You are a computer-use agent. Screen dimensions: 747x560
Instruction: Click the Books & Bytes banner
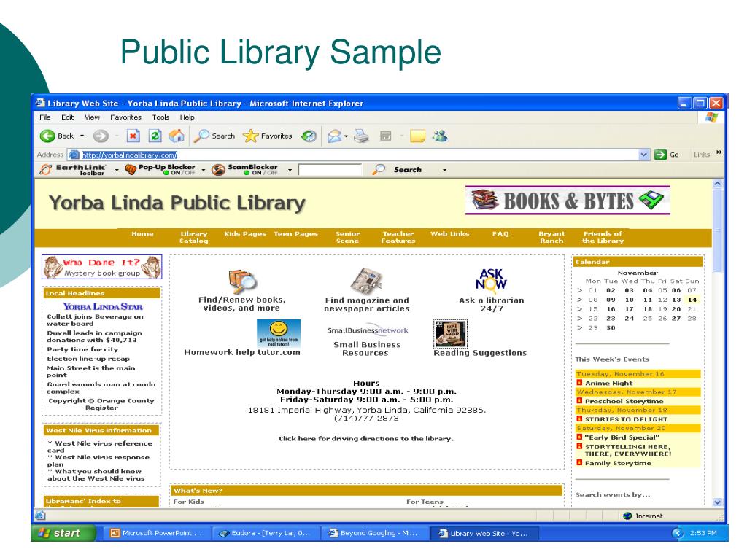(568, 201)
